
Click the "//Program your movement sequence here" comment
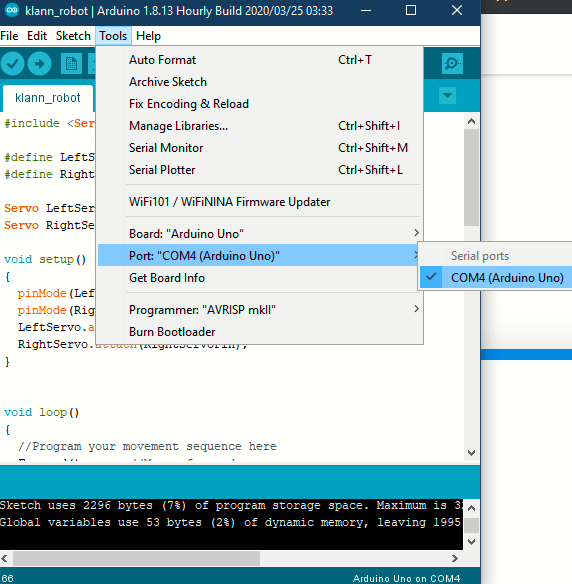147,446
